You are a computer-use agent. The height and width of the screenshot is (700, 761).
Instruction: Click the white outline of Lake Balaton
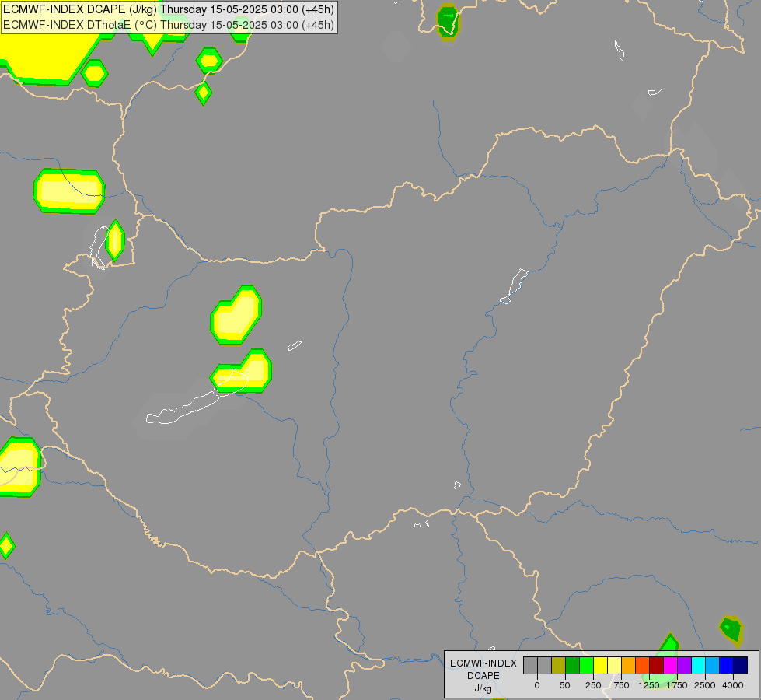[197, 398]
